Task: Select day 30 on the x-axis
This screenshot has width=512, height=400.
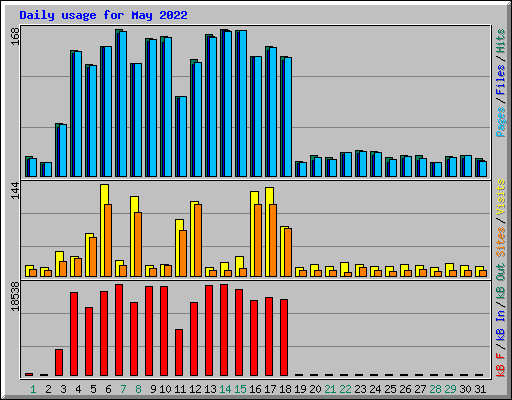Action: click(465, 389)
